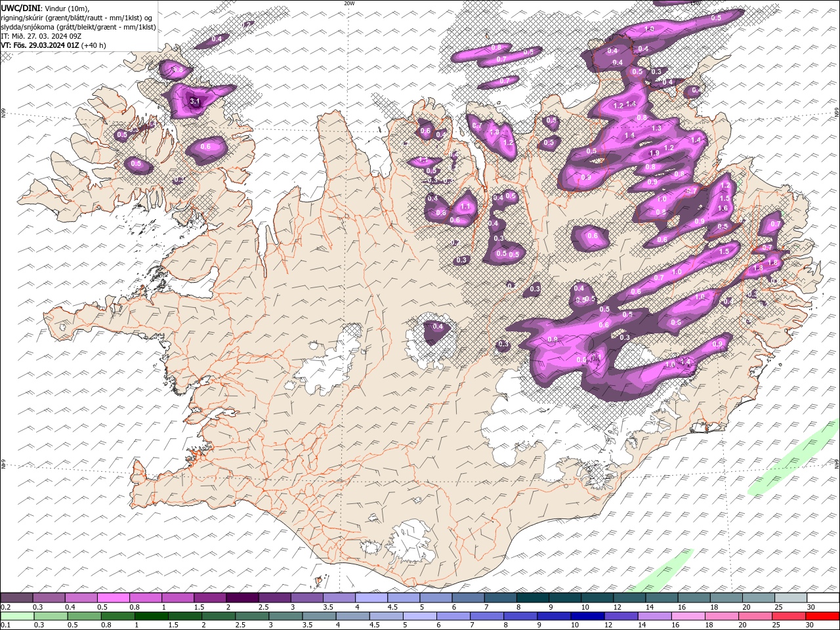
Task: Click the 'slydda/snjókoma' snow description line
Action: click(x=79, y=27)
